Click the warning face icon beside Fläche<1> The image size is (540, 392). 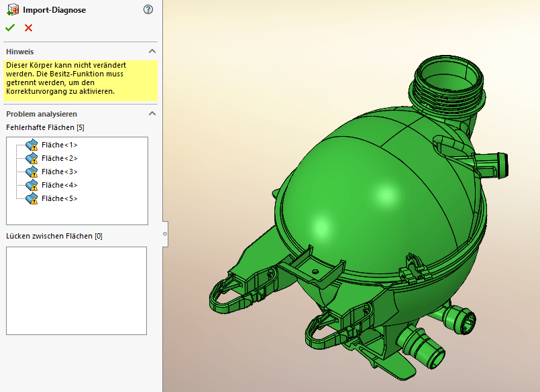32,145
